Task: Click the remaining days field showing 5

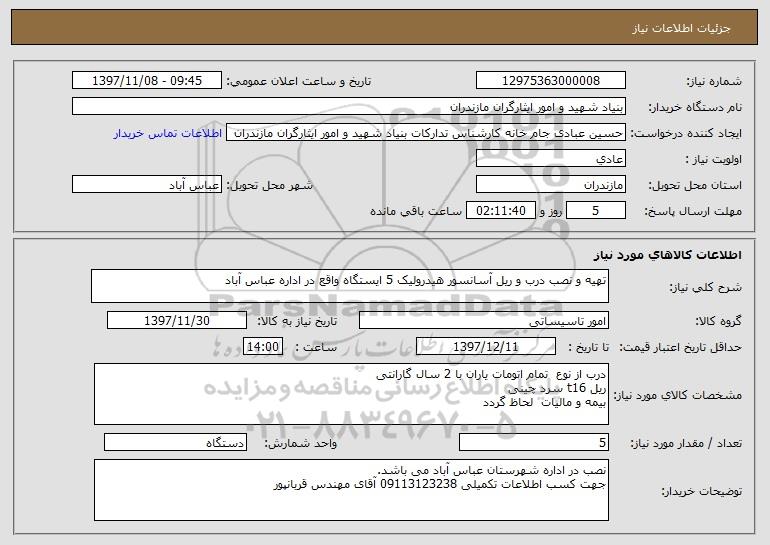Action: point(596,211)
